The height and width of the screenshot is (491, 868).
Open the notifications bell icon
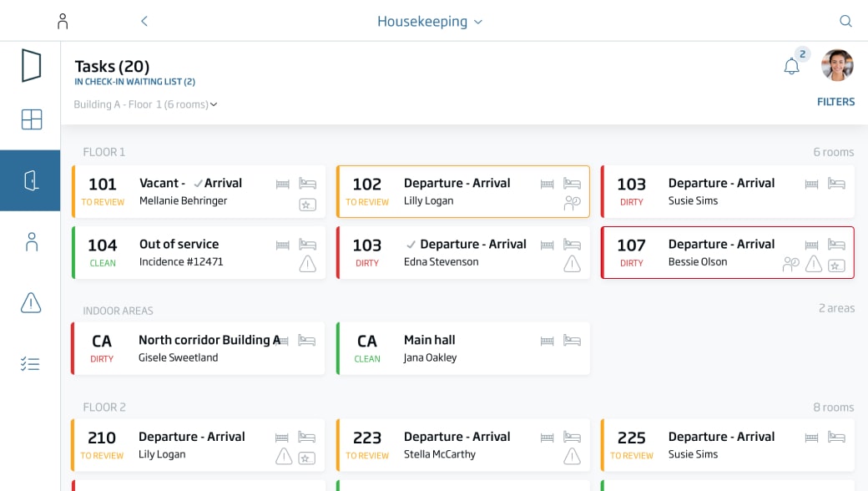tap(791, 67)
